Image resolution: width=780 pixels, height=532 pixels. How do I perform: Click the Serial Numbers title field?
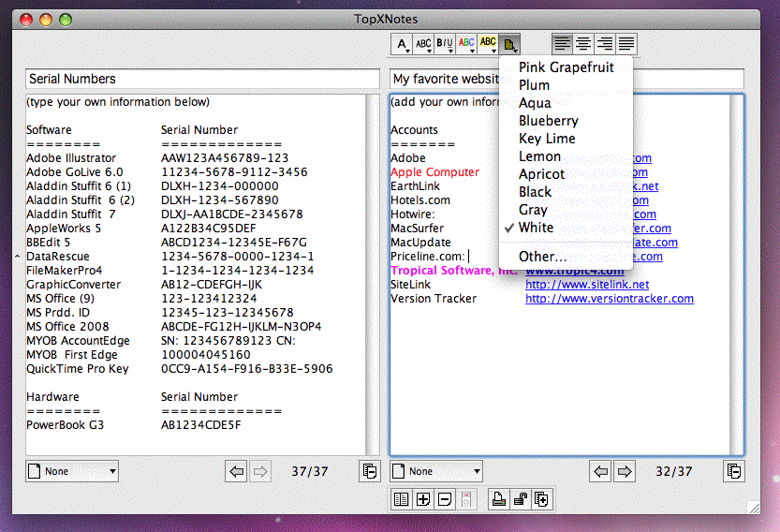[202, 79]
